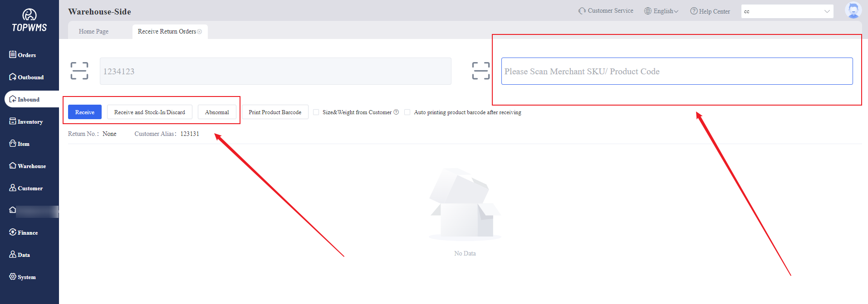Click the TOPWMS logo icon
This screenshot has height=304, width=868.
[29, 15]
